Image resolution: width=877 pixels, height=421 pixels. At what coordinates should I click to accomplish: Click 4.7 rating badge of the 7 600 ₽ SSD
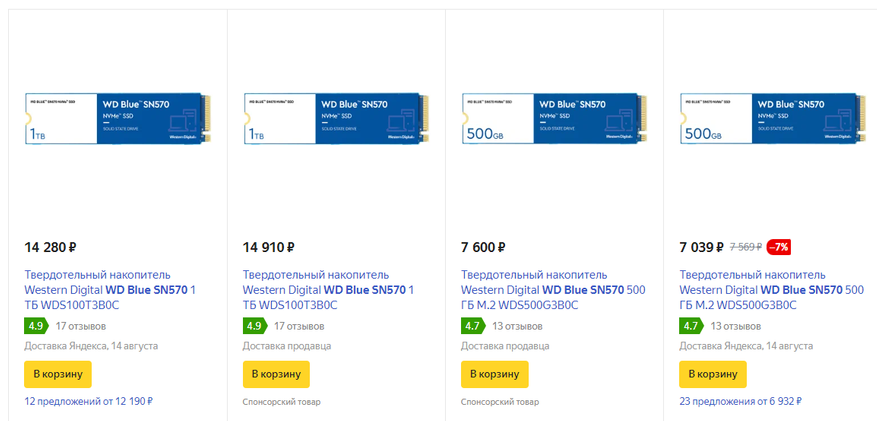click(x=472, y=326)
